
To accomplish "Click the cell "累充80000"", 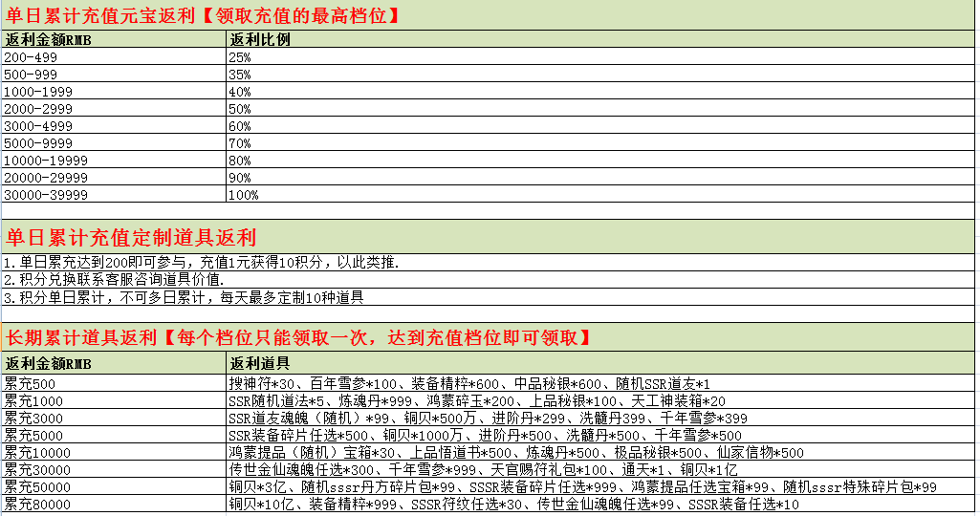I will tap(114, 504).
